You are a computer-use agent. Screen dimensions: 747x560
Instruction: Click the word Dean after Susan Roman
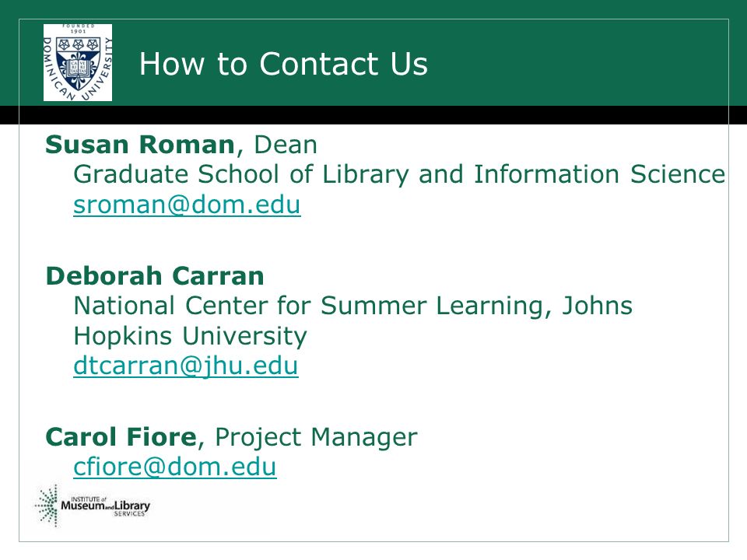tap(286, 145)
